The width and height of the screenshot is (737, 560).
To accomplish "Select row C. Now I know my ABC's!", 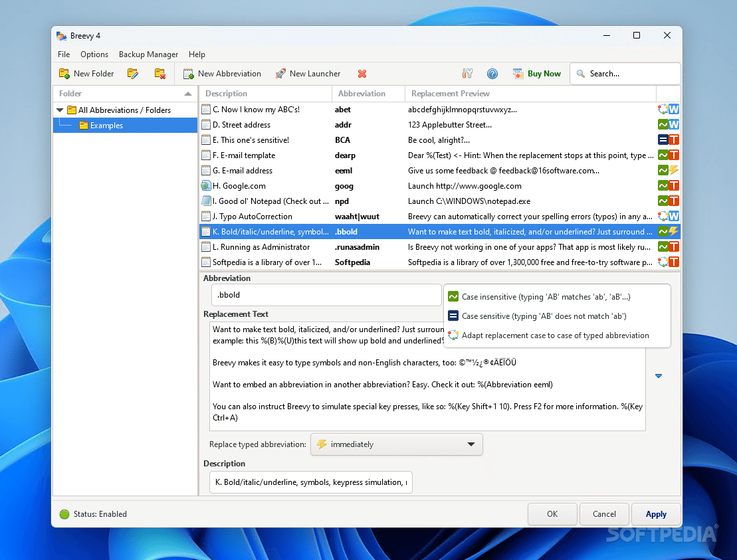I will pos(440,110).
